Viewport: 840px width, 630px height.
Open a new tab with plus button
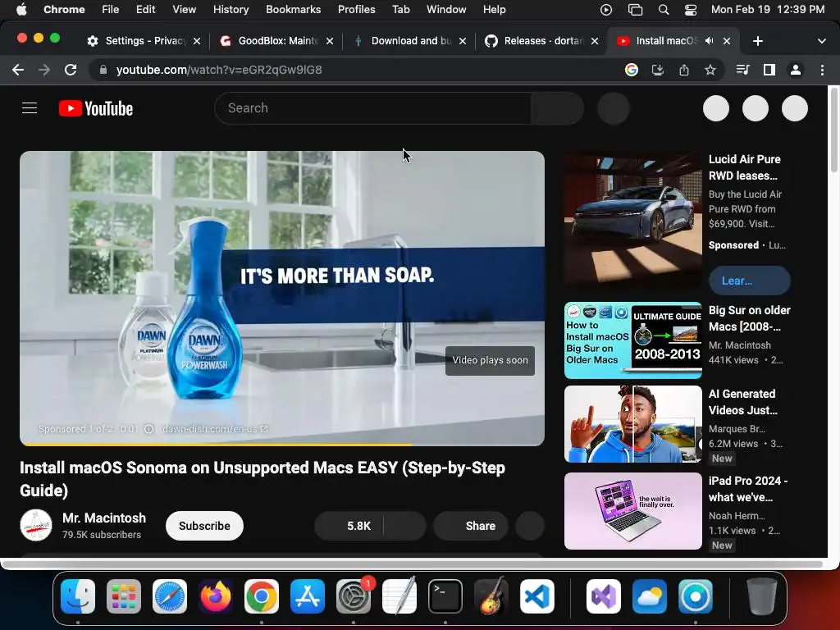(x=757, y=41)
